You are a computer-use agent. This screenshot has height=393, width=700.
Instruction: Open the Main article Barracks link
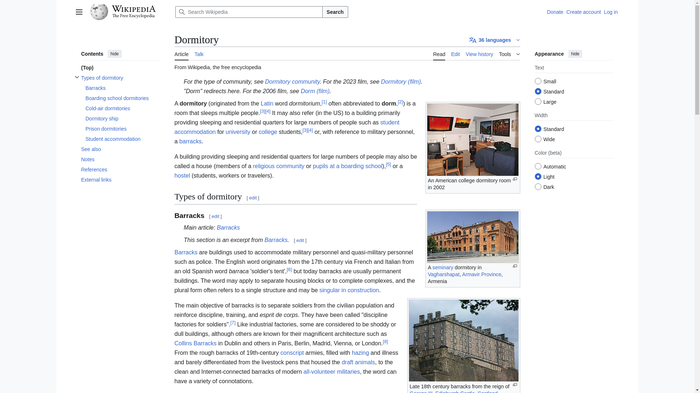tap(228, 228)
